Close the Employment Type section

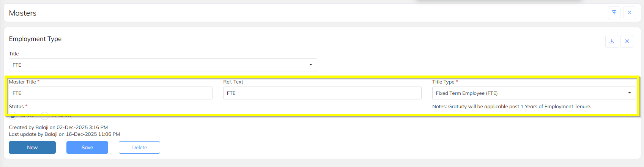[627, 41]
